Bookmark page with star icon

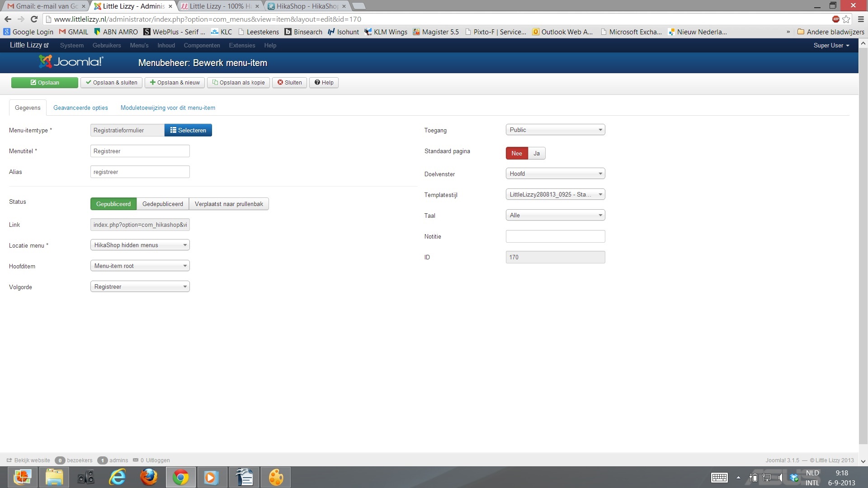[846, 19]
